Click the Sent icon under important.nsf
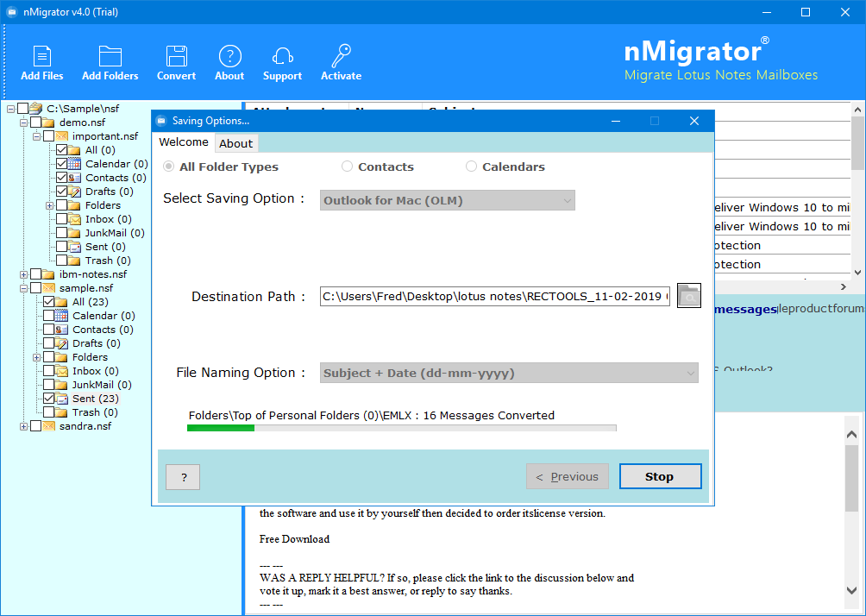 click(x=74, y=247)
